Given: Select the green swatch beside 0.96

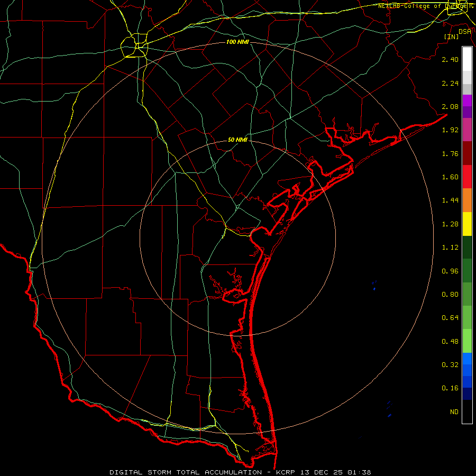Looking at the screenshot, I should [x=467, y=271].
